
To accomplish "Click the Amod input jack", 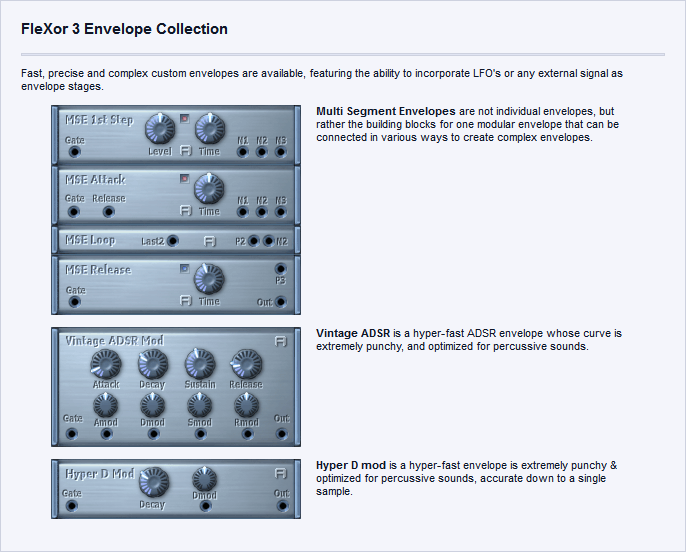I will click(106, 434).
